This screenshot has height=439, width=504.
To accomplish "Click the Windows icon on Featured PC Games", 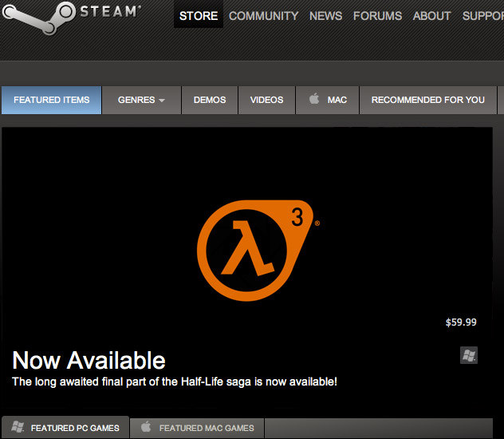I will coord(18,428).
